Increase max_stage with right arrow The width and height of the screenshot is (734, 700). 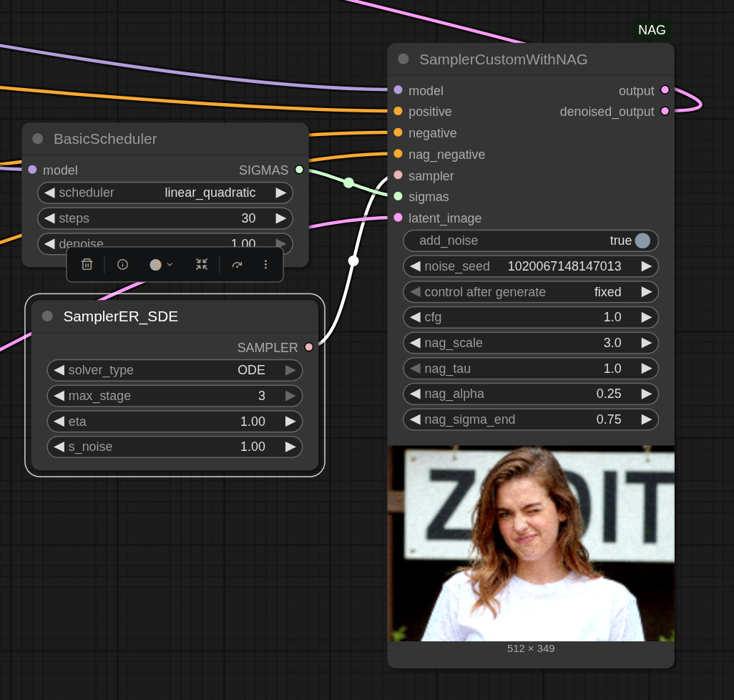290,396
